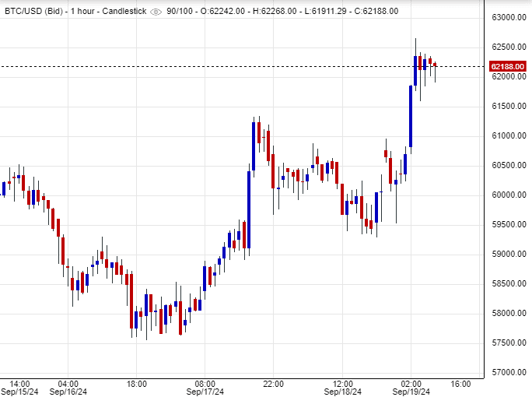Select the Sep/19/24 02:00 time axis marker
This screenshot has height=397, width=532.
(411, 388)
